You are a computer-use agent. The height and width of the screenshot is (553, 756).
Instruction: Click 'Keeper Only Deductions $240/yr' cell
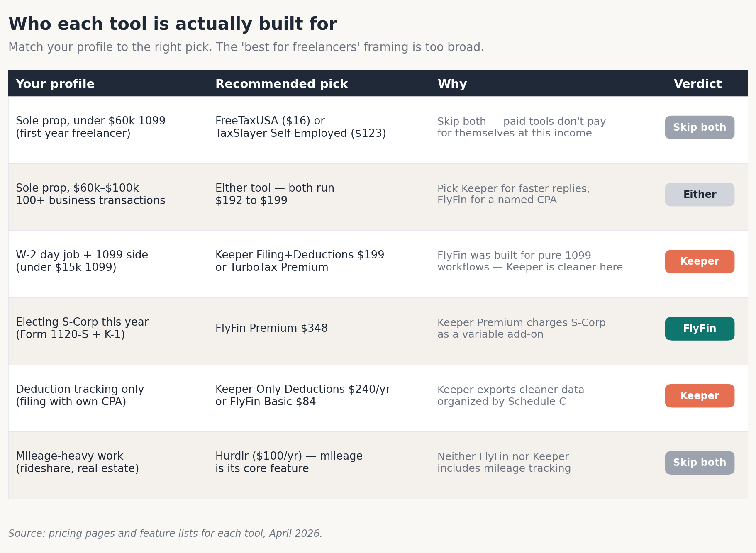click(x=302, y=395)
